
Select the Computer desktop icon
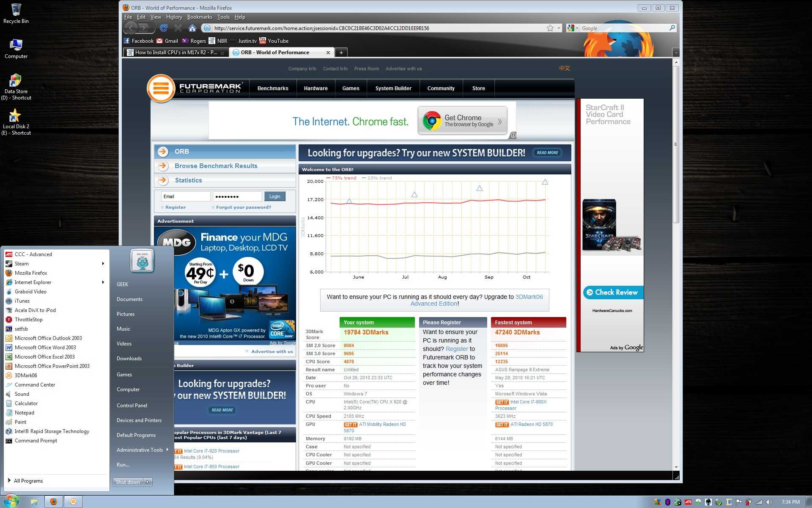(16, 49)
